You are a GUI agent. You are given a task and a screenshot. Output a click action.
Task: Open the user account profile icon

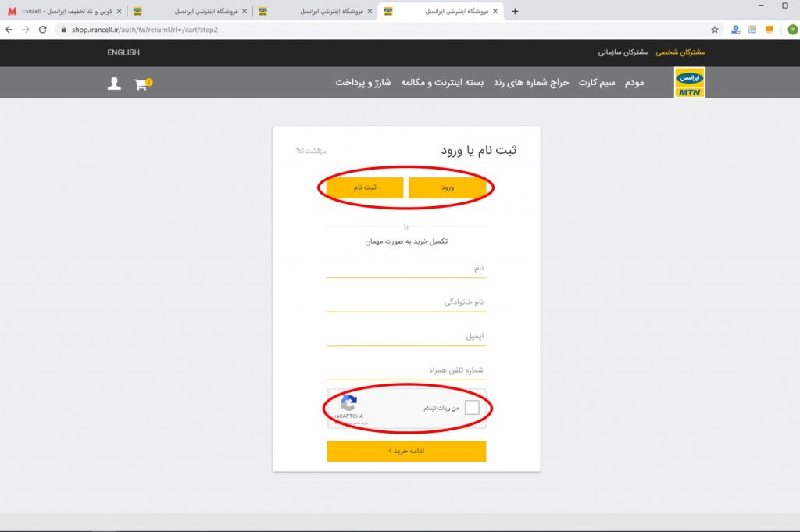pos(114,84)
